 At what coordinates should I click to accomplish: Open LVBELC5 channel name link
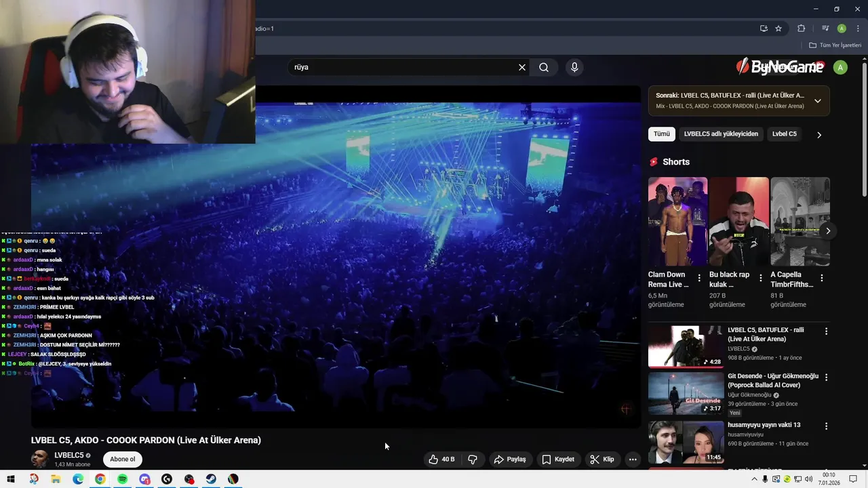click(x=69, y=455)
